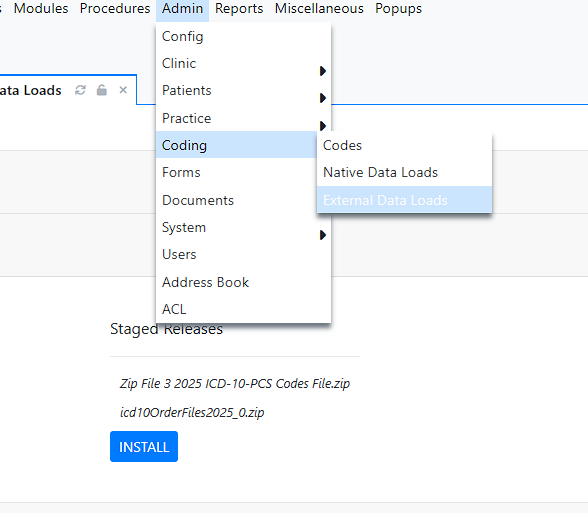Open the Modules menu
This screenshot has width=588, height=513.
[x=41, y=9]
